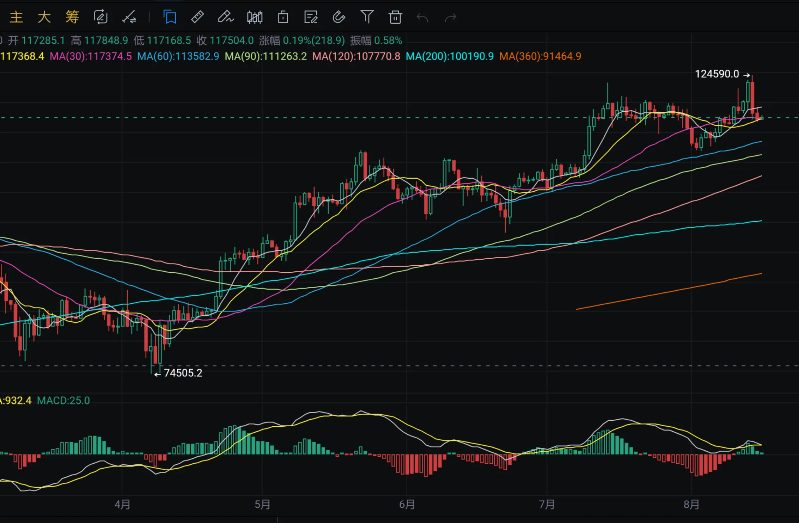
Task: Click the 振幅 0.58% amplitude value
Action: click(x=376, y=41)
